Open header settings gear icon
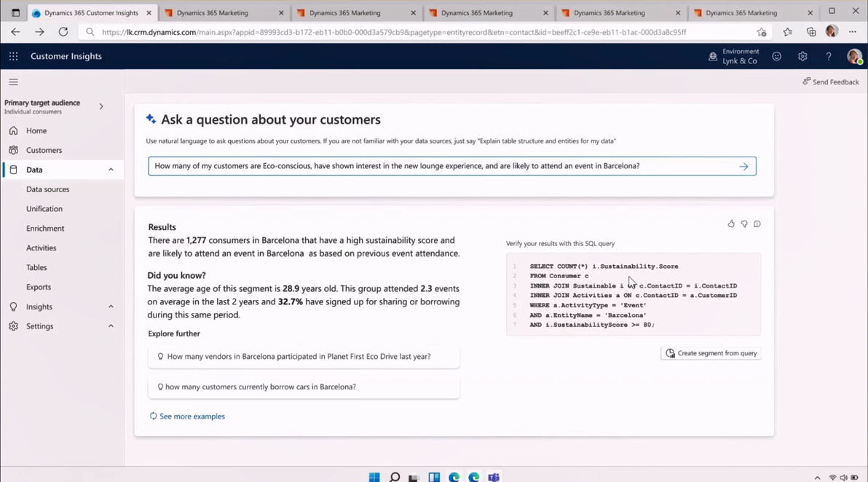Image resolution: width=868 pixels, height=482 pixels. click(x=802, y=56)
